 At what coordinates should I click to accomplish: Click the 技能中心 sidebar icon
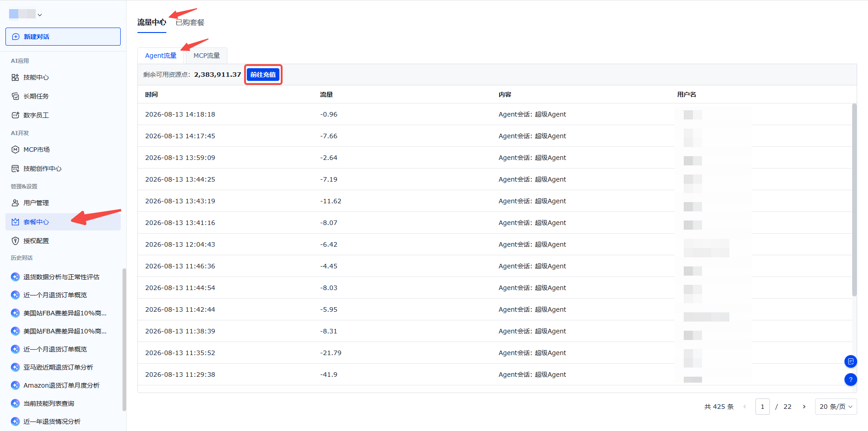[15, 77]
